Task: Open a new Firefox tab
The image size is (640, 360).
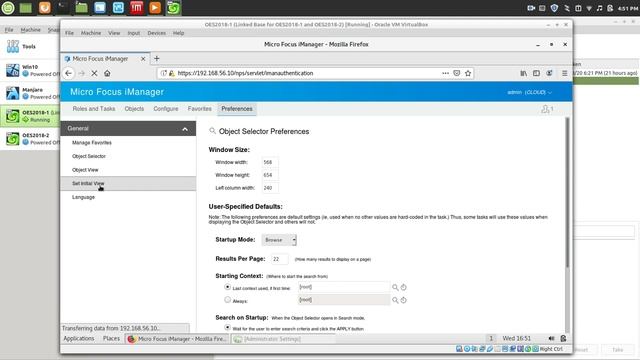Action: pyautogui.click(x=157, y=58)
